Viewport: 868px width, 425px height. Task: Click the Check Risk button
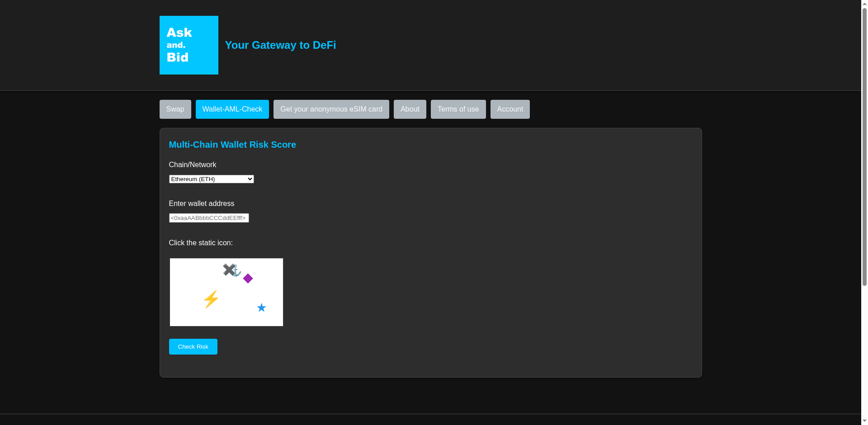pos(193,347)
